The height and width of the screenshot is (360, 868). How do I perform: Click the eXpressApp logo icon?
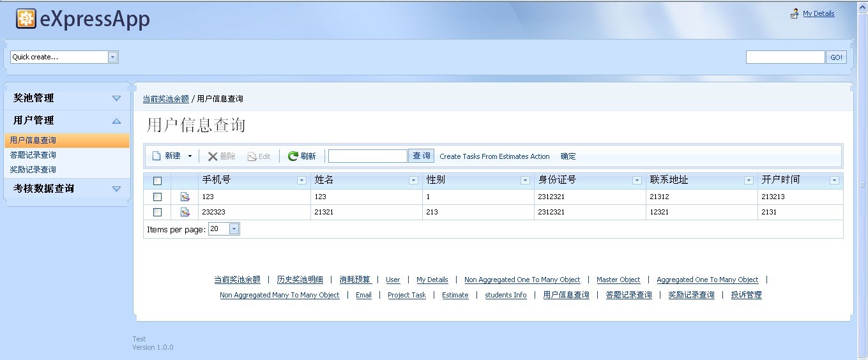click(x=26, y=20)
